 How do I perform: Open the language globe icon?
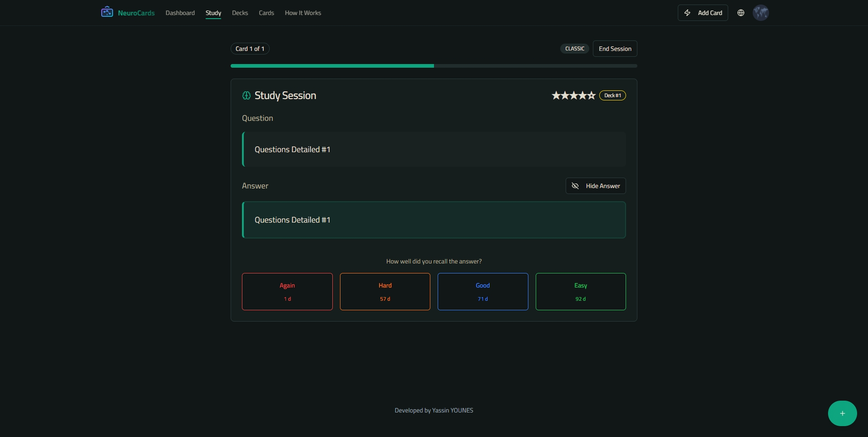pyautogui.click(x=741, y=13)
